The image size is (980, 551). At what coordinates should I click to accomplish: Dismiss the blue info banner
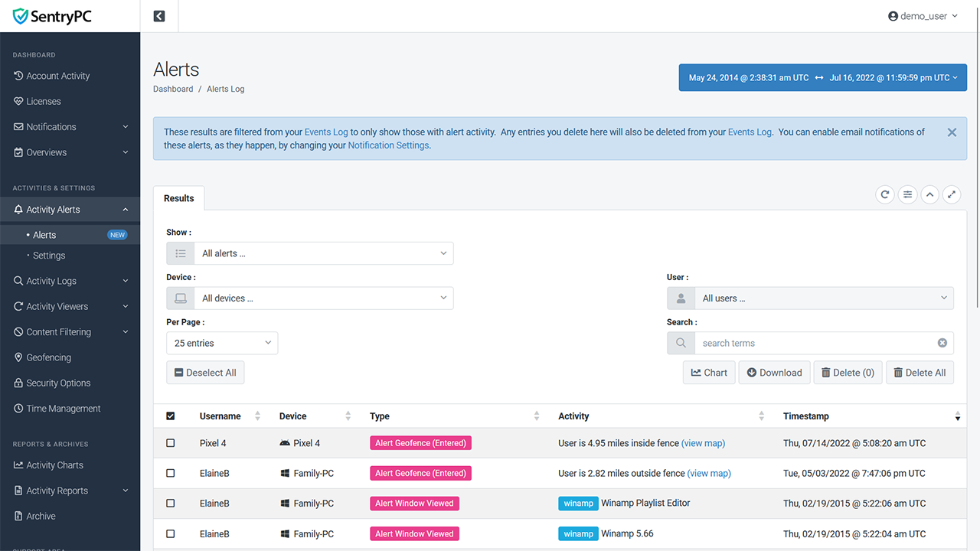[x=952, y=132]
